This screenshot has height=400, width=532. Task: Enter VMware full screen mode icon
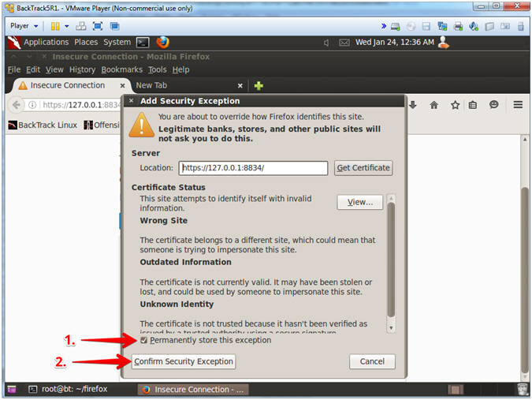pyautogui.click(x=98, y=26)
